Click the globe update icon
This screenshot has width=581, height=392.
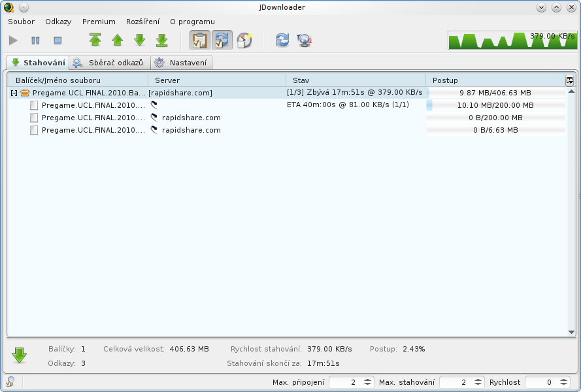pyautogui.click(x=305, y=40)
